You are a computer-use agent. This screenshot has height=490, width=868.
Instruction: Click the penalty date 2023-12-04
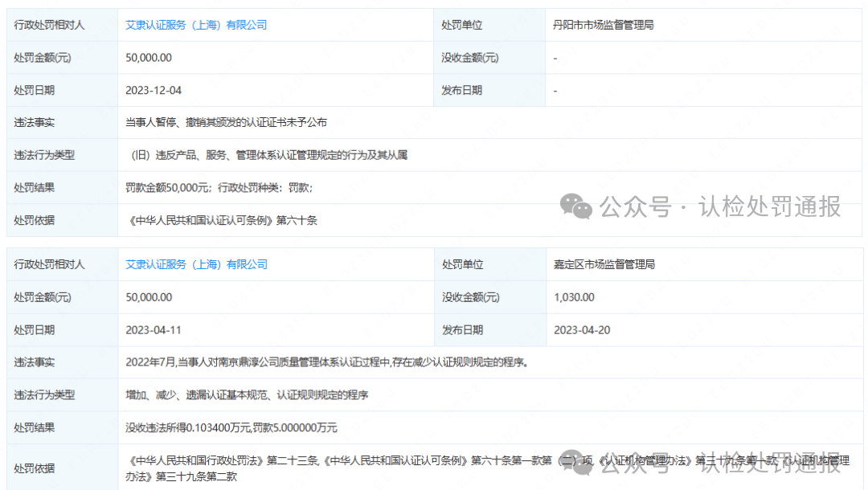click(x=154, y=90)
